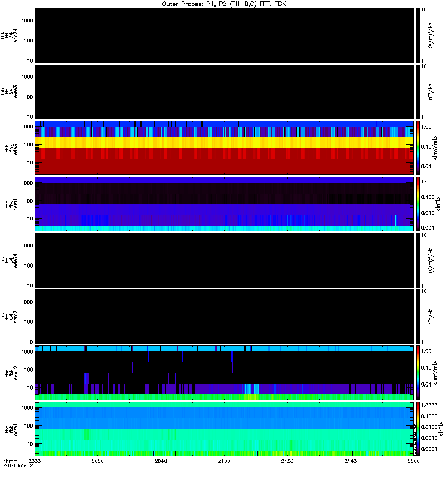Select the thb fff 64 scm3 spectrogram panel
This screenshot has height=478, width=448.
[x=224, y=92]
